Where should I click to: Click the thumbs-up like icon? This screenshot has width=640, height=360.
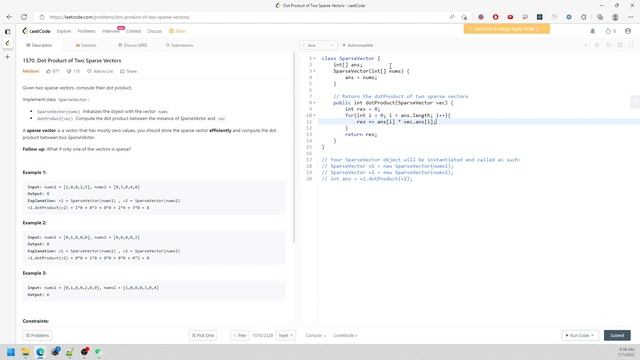(x=48, y=71)
